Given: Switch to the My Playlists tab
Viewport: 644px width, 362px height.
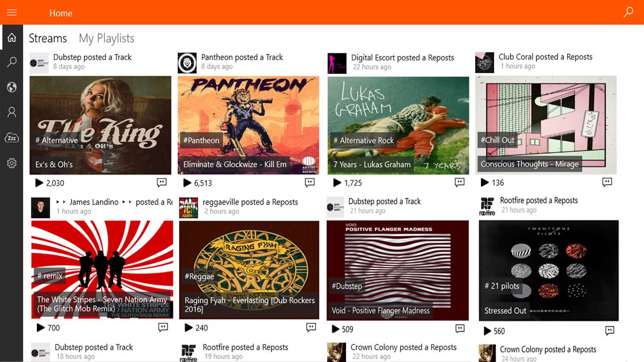Looking at the screenshot, I should tap(106, 38).
